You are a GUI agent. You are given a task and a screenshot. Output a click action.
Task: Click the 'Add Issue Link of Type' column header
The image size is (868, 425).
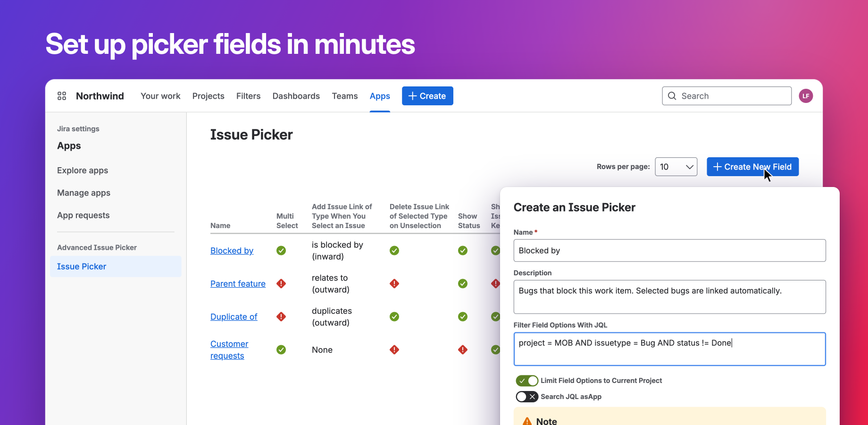click(342, 216)
